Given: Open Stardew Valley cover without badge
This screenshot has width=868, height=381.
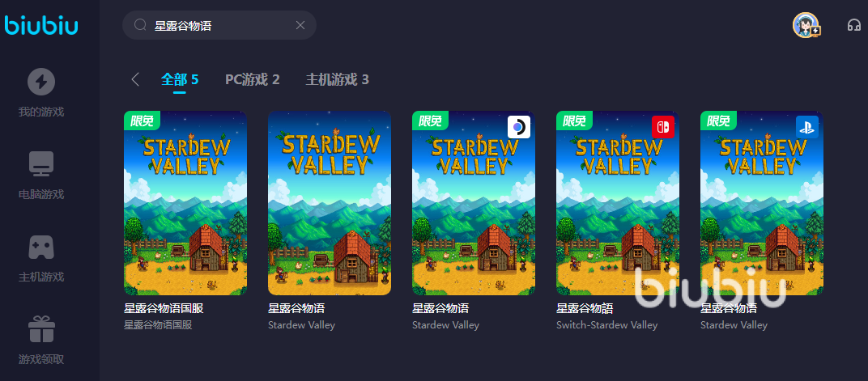Looking at the screenshot, I should (330, 203).
